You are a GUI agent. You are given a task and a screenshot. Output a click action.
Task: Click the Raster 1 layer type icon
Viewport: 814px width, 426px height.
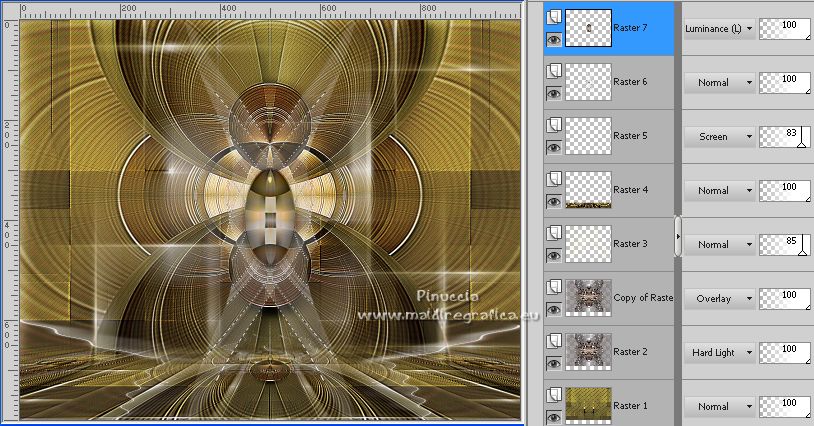[x=554, y=395]
